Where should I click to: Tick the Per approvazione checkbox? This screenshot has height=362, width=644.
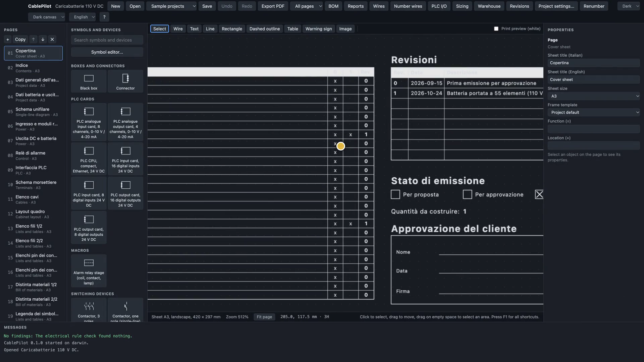467,194
